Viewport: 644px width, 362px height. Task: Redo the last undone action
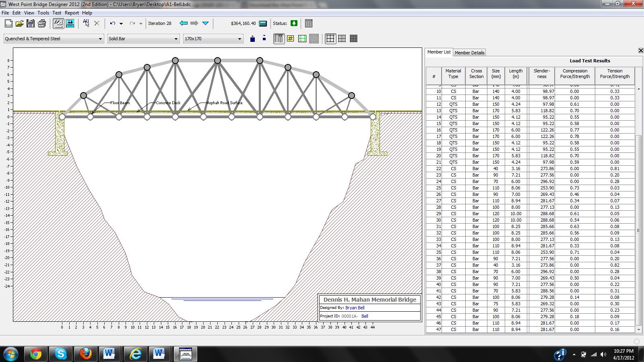point(132,23)
